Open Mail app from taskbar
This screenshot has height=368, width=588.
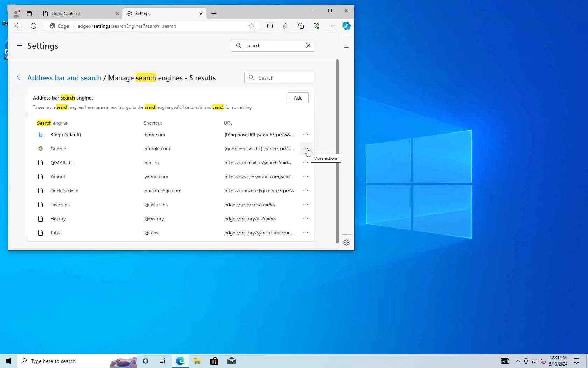232,361
